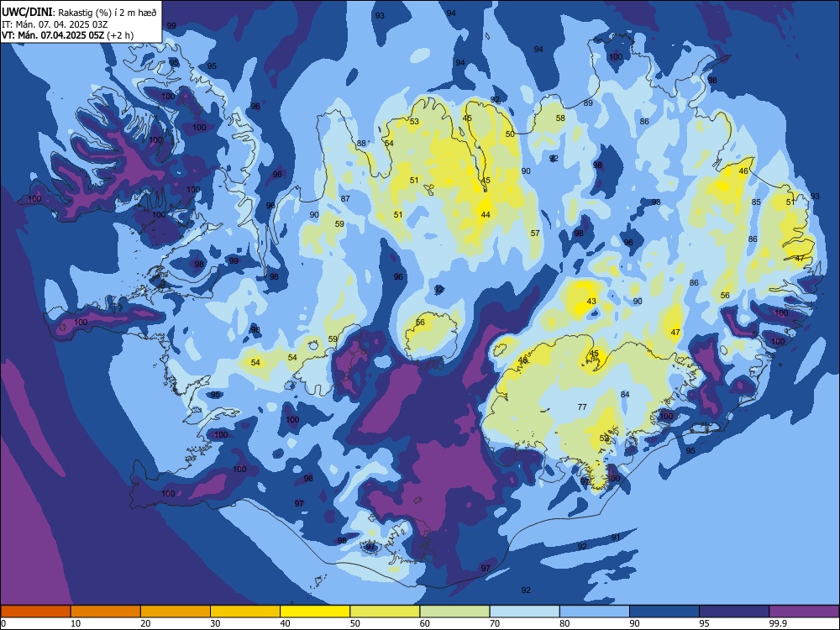Pick the pale yellow 50–60 legend swatch
The width and height of the screenshot is (840, 630).
pos(385,612)
